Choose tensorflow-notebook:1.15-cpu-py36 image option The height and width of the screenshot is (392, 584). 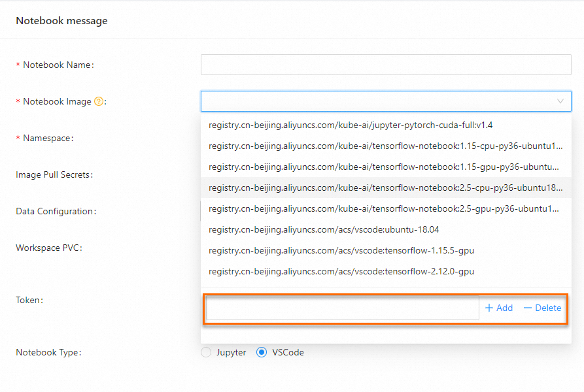coord(386,146)
